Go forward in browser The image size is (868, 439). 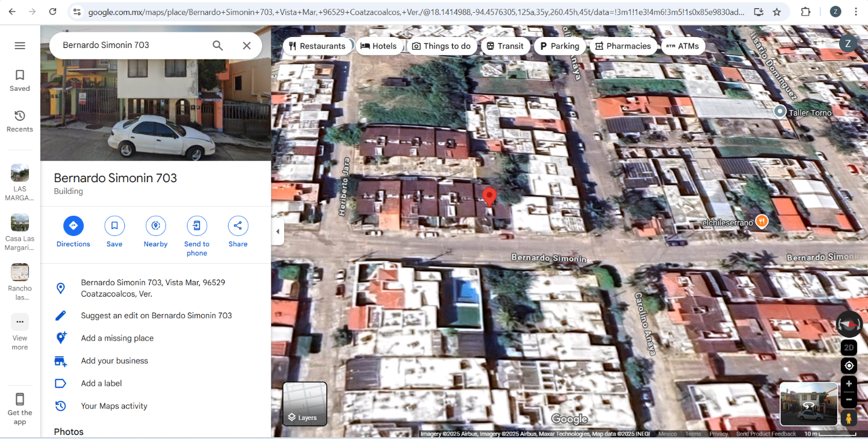click(32, 12)
